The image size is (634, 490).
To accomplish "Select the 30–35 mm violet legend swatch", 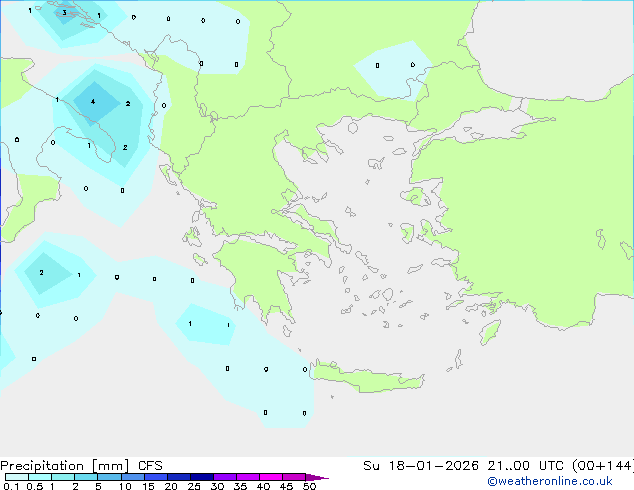I will tap(224, 477).
